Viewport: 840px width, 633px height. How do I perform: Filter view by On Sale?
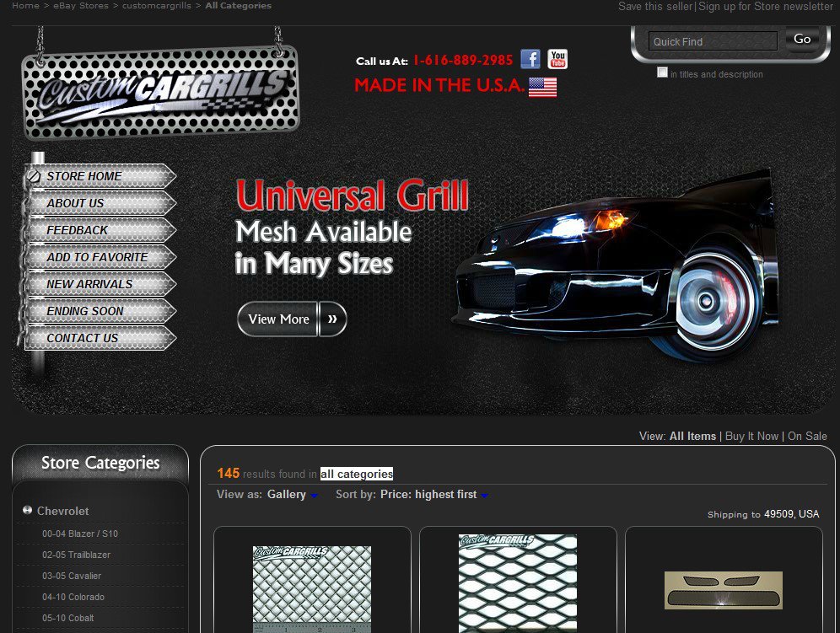coord(807,437)
